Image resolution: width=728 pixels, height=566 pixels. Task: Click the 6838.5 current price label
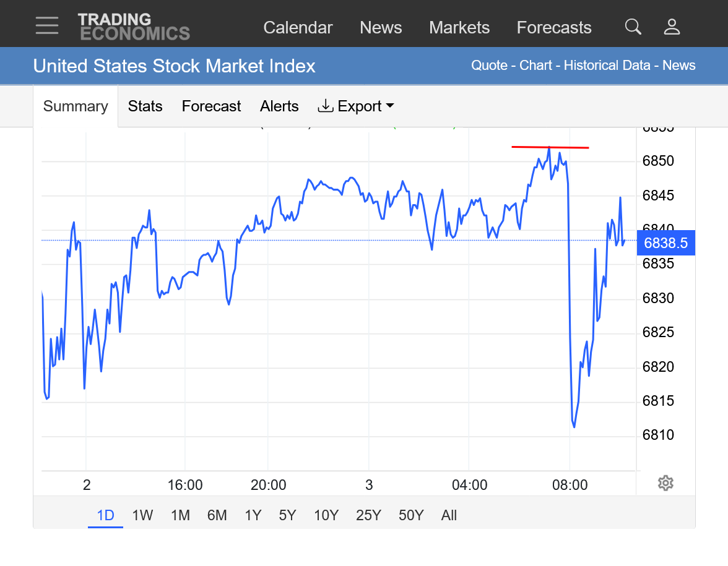pos(665,243)
